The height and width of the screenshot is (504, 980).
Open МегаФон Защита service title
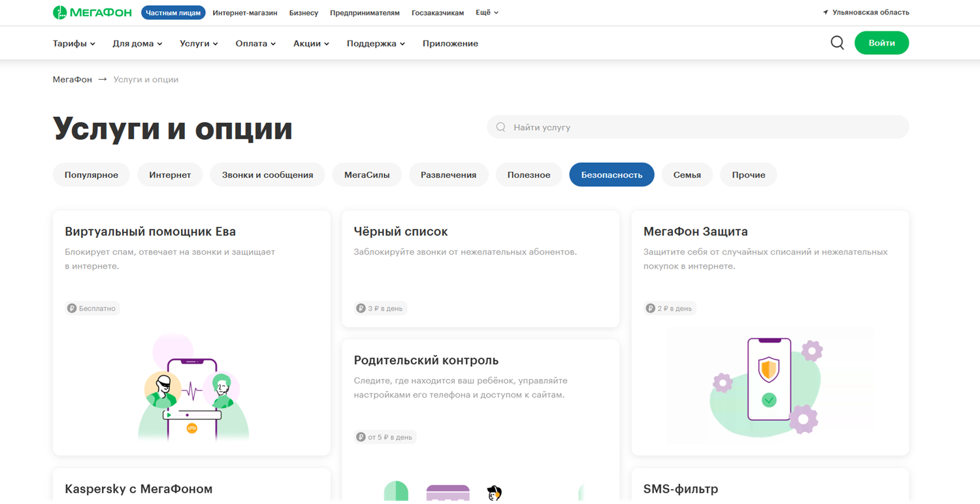coord(695,231)
